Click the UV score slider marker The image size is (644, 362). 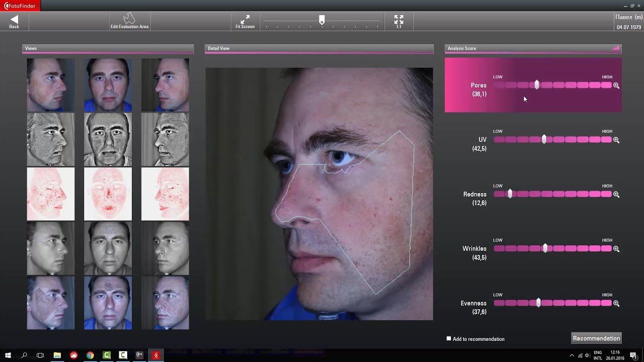click(544, 139)
